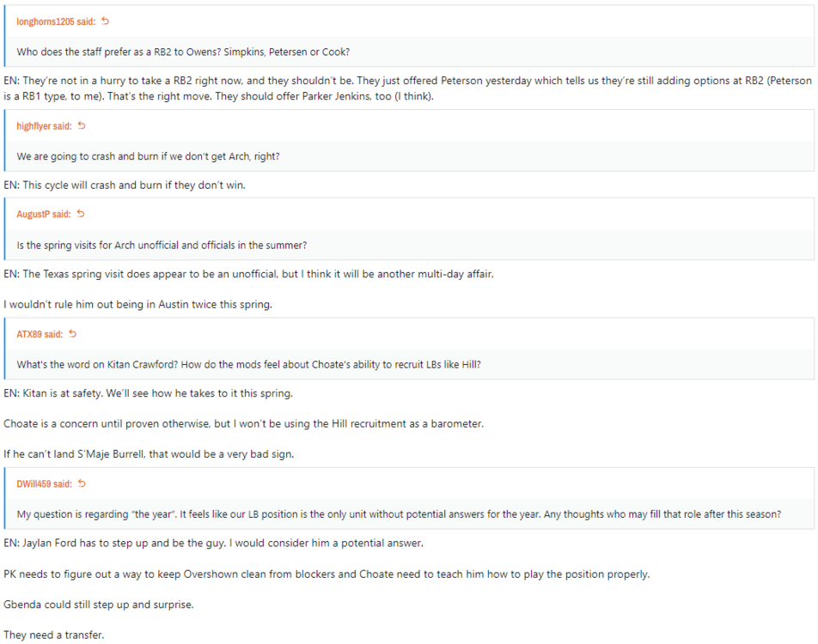818x644 pixels.
Task: Open the AugustP said quote header
Action: [x=43, y=215]
